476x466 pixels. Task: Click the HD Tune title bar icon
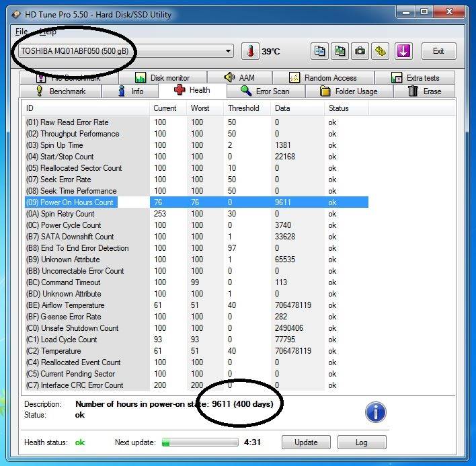[15, 14]
